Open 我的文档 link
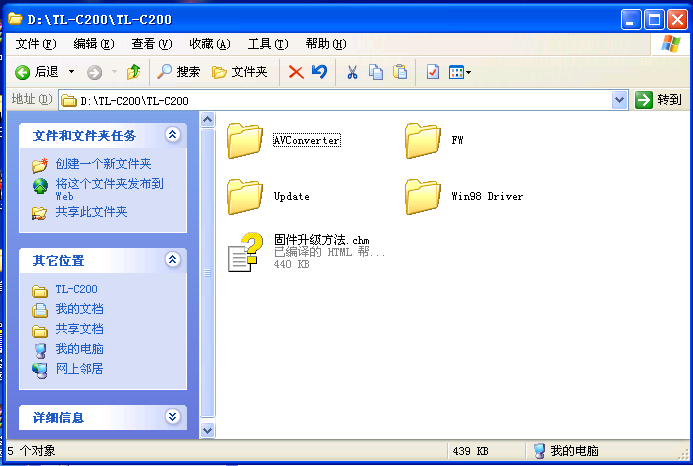693x466 pixels. click(x=80, y=309)
